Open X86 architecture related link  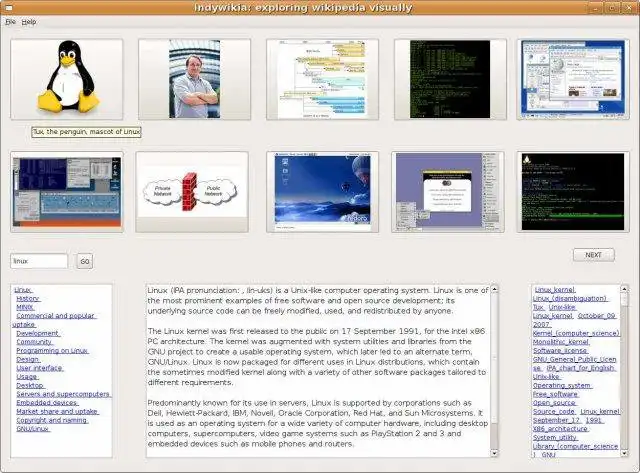click(x=561, y=429)
